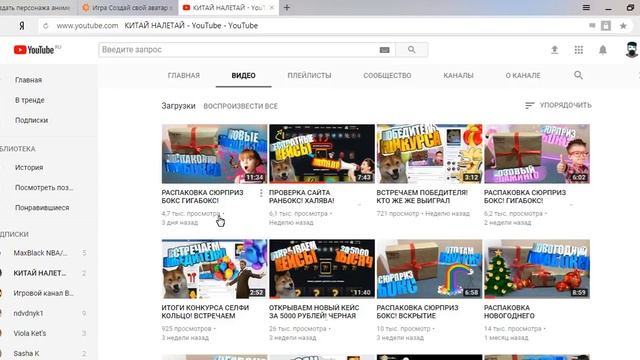Click the turbo/protect icon in address bar

click(606, 26)
